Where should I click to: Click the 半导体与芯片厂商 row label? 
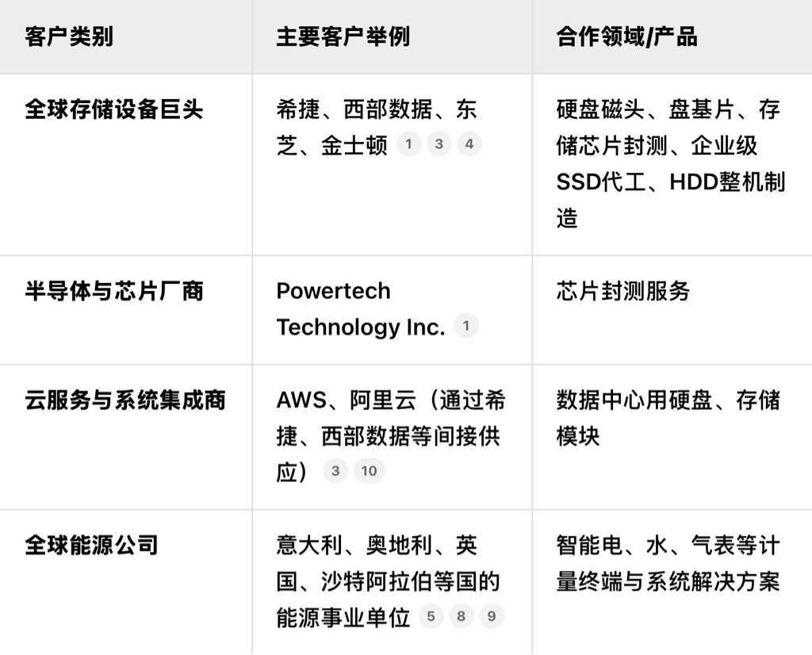pos(114,291)
